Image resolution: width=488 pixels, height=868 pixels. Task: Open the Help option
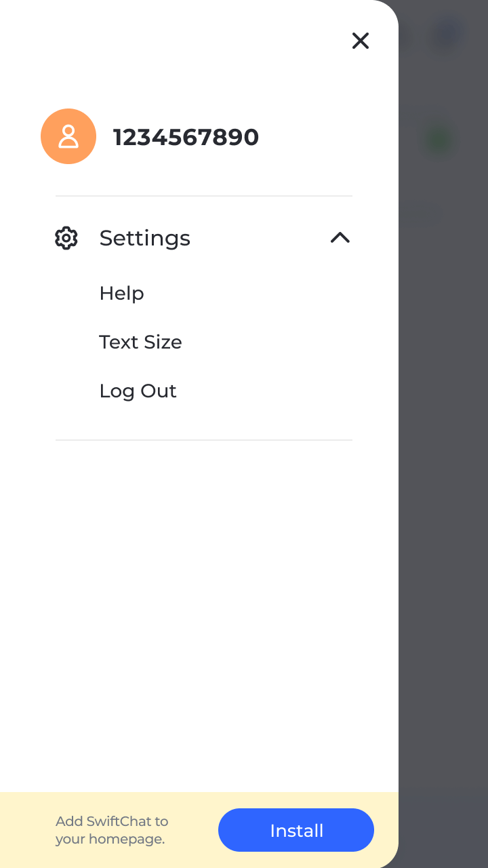pos(122,293)
